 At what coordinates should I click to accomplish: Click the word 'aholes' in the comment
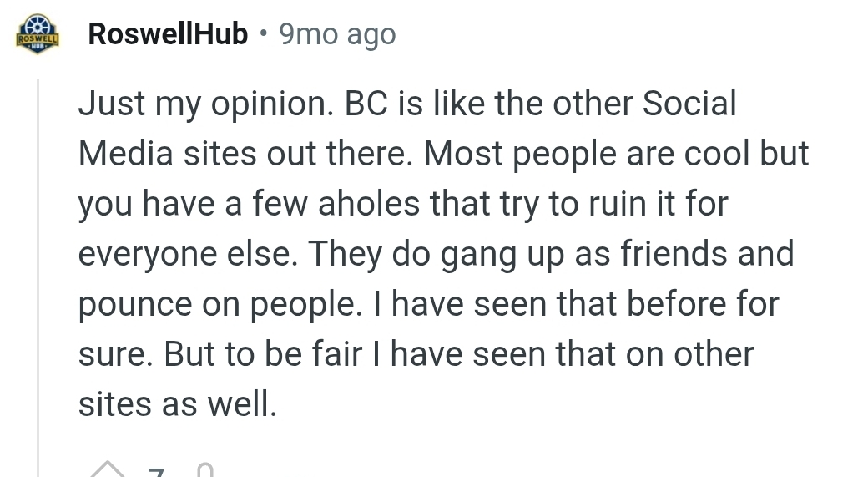coord(369,203)
